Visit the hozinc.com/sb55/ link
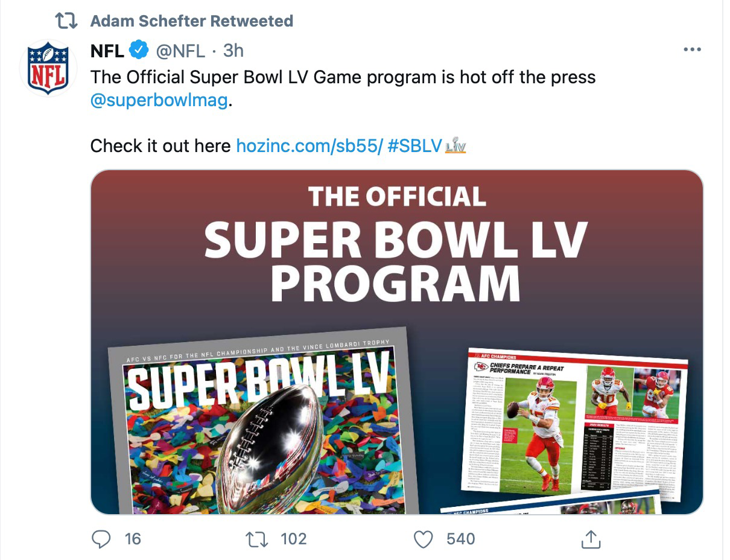Viewport: 730px width, 560px height. pos(309,146)
